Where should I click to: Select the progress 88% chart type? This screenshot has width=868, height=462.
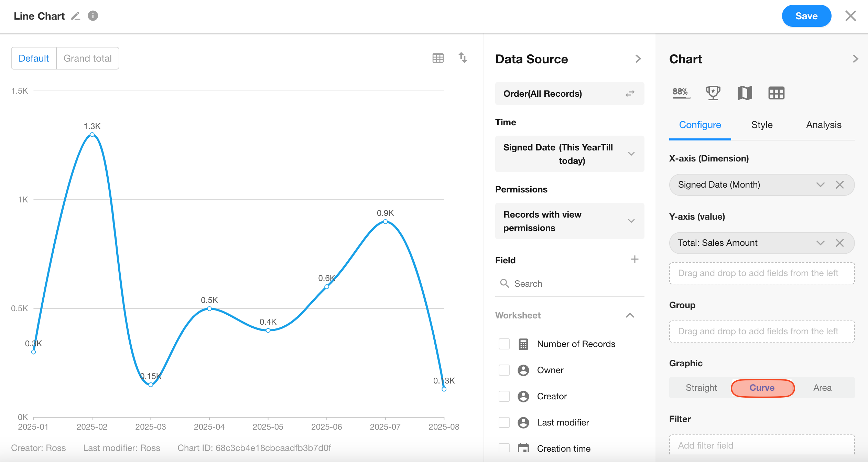681,93
